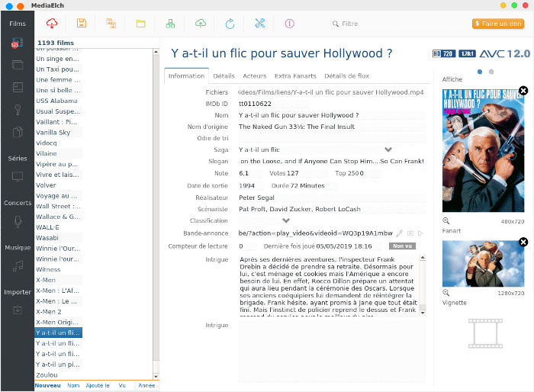Image resolution: width=534 pixels, height=392 pixels.
Task: Click the trailer download icon
Action: point(410,233)
